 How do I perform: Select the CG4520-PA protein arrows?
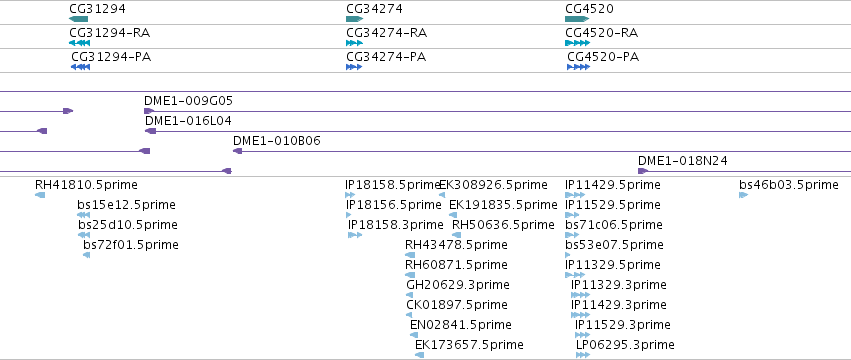579,67
